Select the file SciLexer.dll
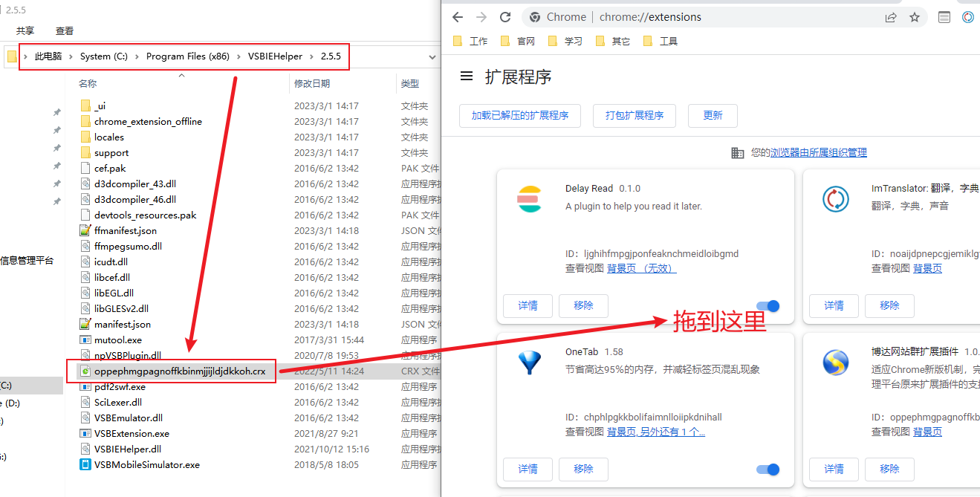The height and width of the screenshot is (497, 980). tap(118, 403)
